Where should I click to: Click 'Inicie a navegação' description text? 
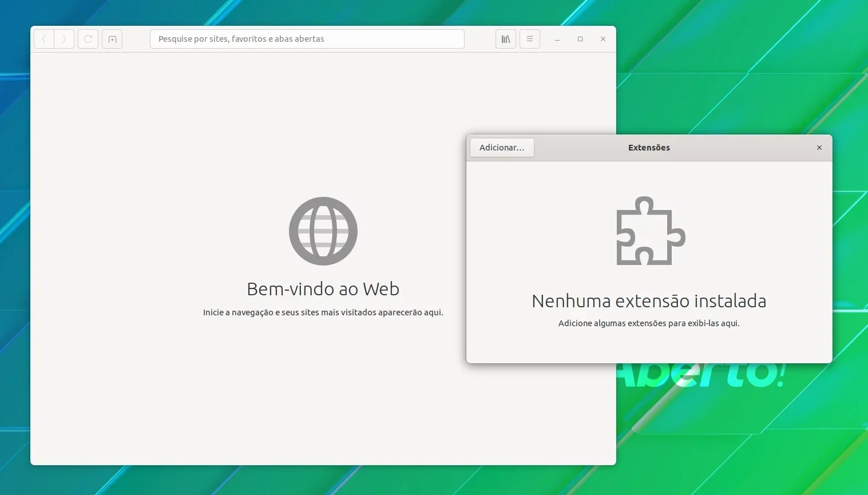[x=323, y=312]
